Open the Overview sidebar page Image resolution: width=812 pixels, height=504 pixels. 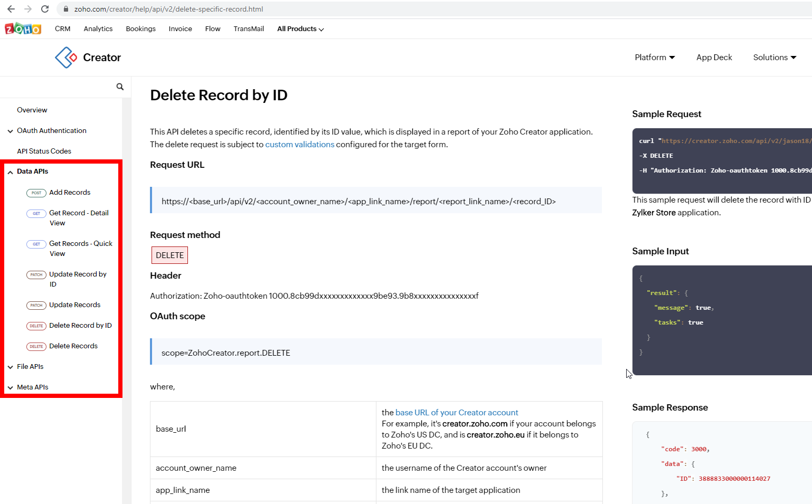tap(32, 110)
